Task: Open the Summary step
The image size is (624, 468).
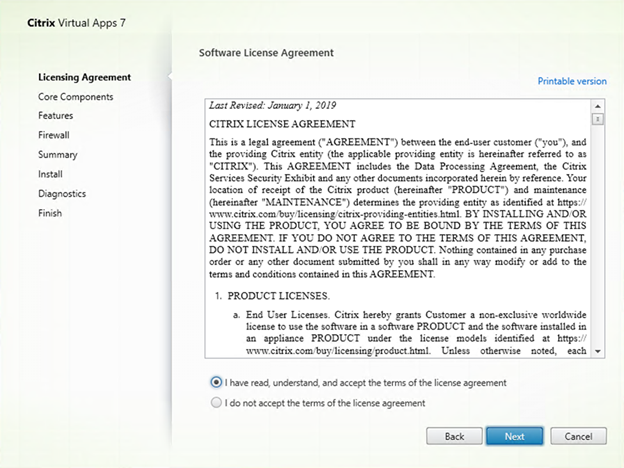Action: tap(58, 155)
